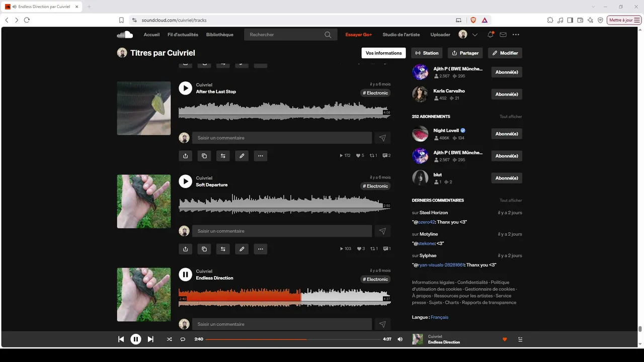644x362 pixels.
Task: Send comment on After the Last Stop
Action: click(x=382, y=138)
